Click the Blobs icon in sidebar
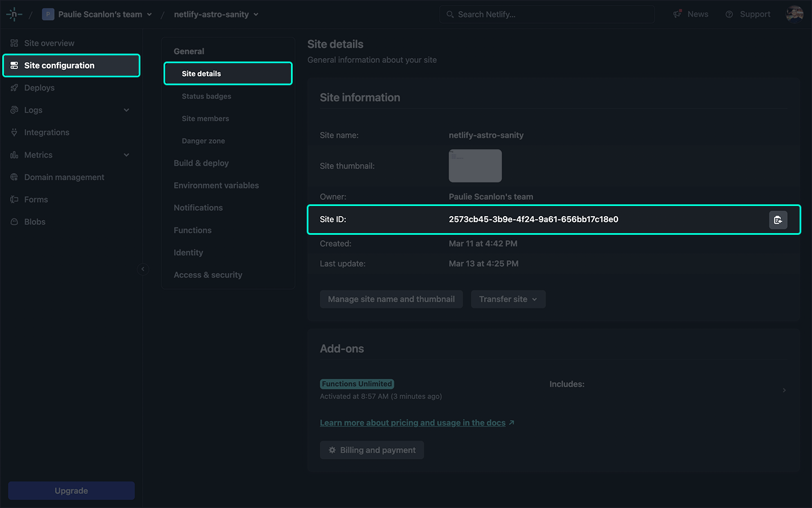This screenshot has width=812, height=508. (x=14, y=222)
